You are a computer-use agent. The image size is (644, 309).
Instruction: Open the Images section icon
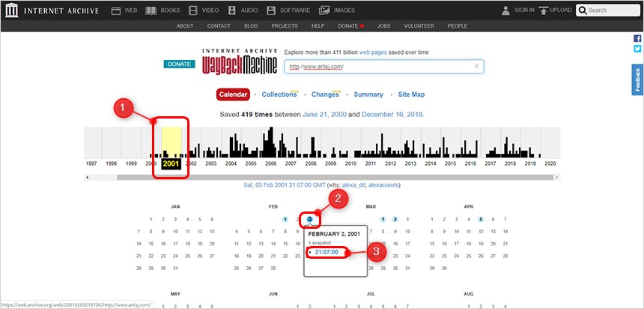pos(324,10)
